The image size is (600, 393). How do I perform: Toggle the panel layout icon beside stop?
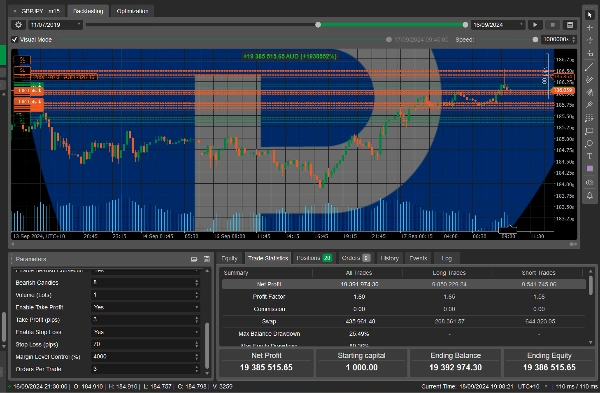[570, 25]
